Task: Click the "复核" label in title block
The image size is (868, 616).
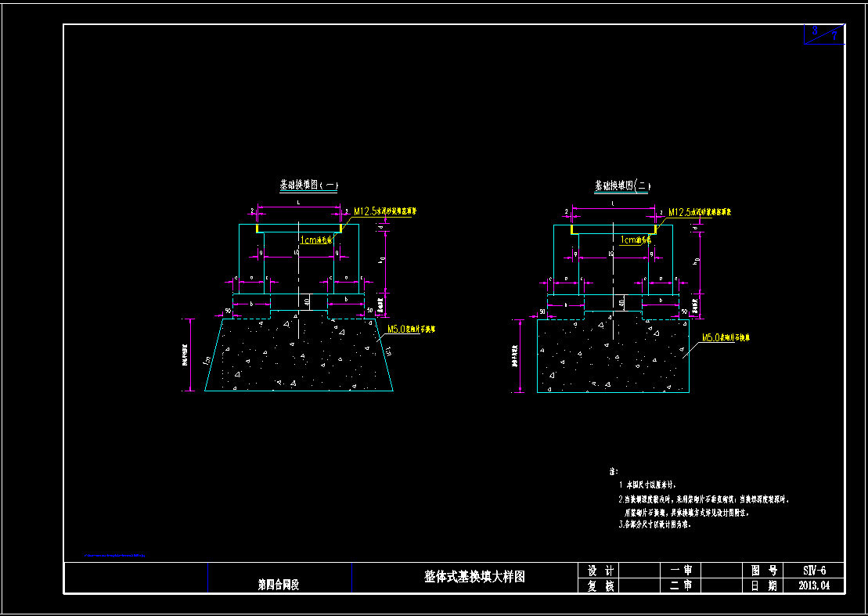Action: coord(600,585)
